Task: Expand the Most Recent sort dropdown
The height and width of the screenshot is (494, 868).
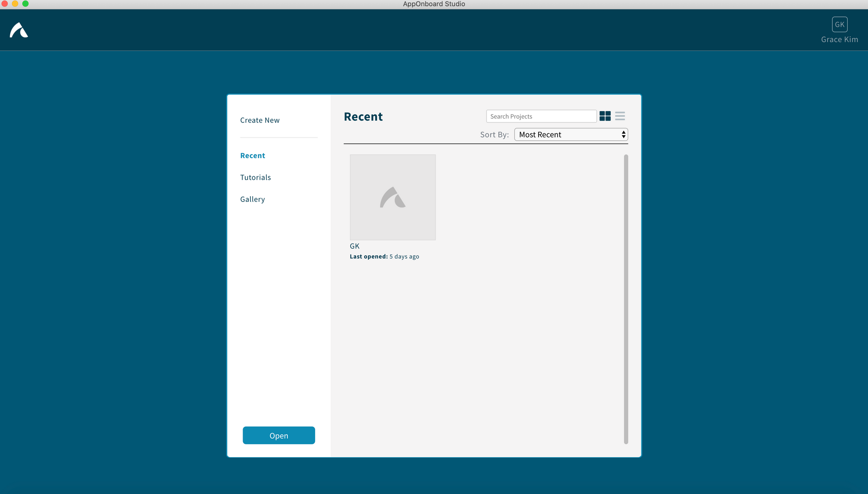Action: pos(564,135)
